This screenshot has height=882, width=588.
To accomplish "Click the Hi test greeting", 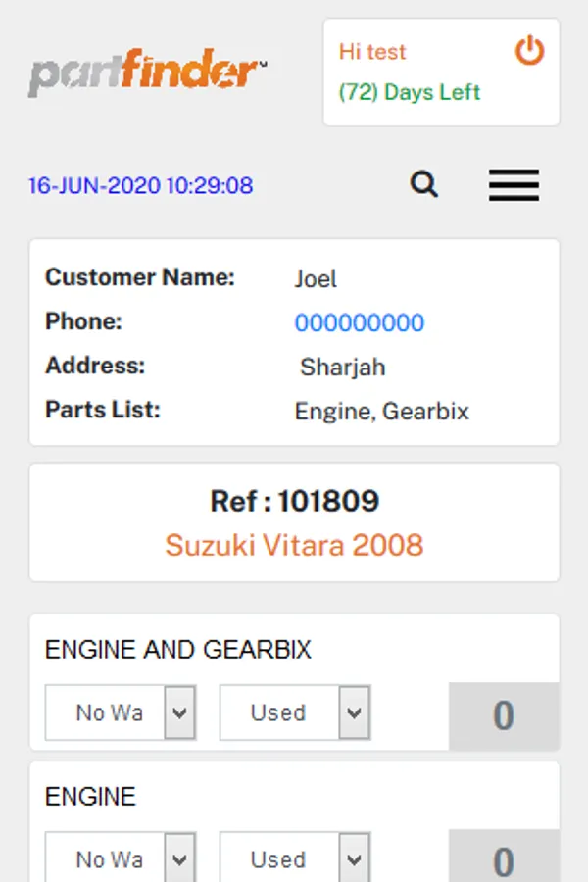I will (372, 52).
